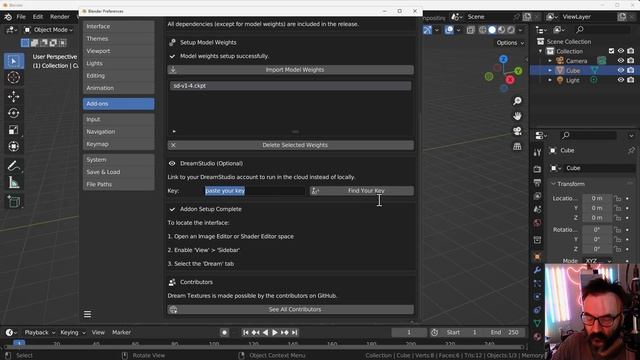The height and width of the screenshot is (360, 640).
Task: Select the Move tool
Action: click(14, 96)
